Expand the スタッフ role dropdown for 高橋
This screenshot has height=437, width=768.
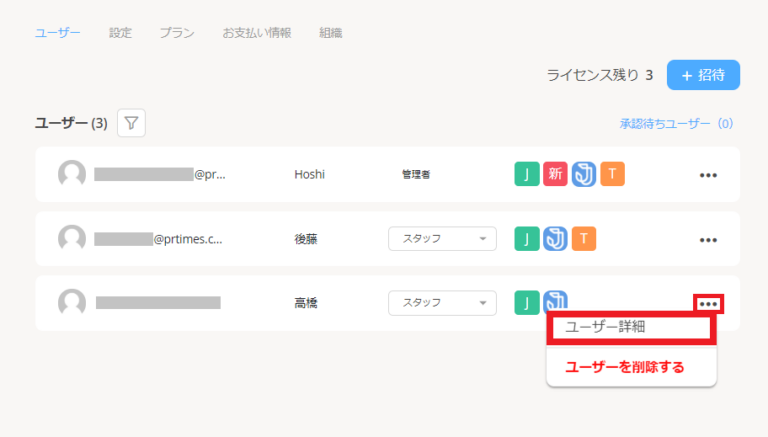click(442, 303)
